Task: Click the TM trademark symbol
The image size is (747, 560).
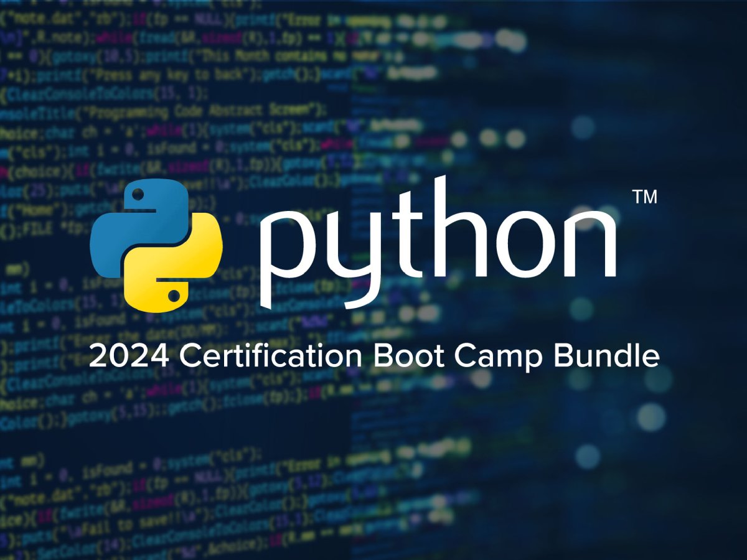Action: tap(644, 197)
